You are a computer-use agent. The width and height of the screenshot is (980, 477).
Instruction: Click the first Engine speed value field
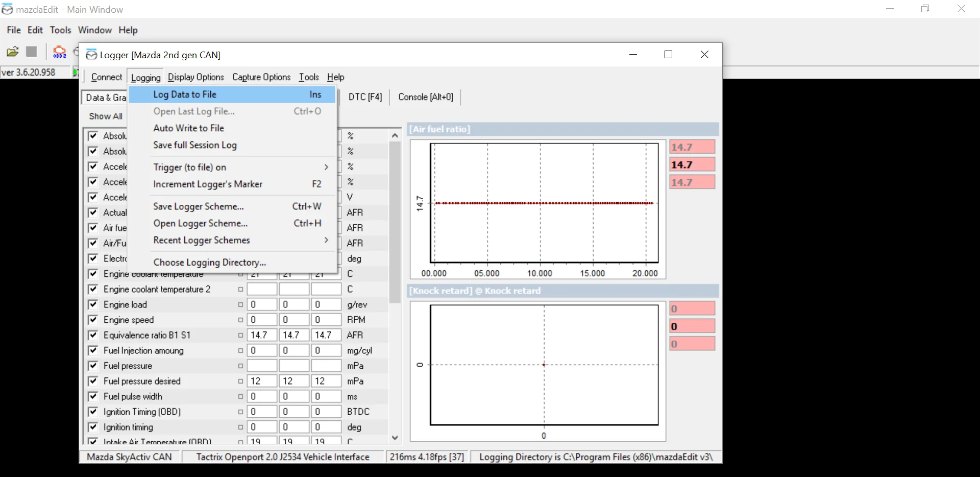[x=262, y=320]
